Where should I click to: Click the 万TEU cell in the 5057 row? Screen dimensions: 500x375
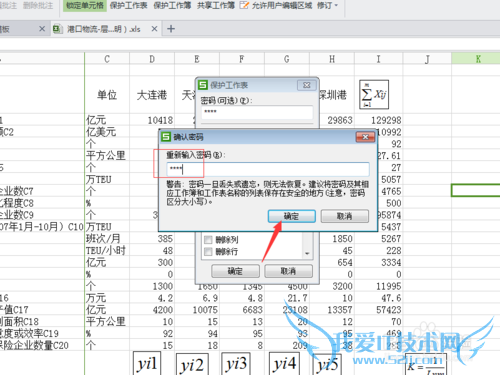click(x=107, y=179)
